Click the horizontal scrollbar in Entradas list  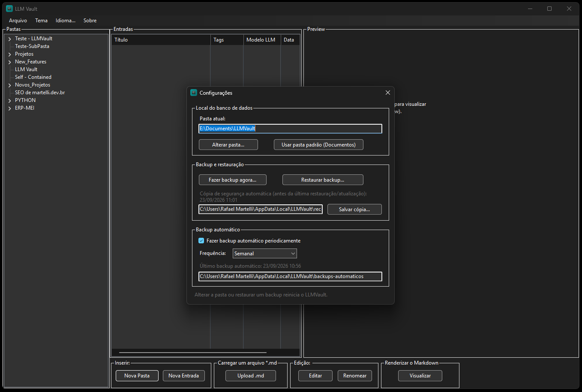pyautogui.click(x=193, y=353)
